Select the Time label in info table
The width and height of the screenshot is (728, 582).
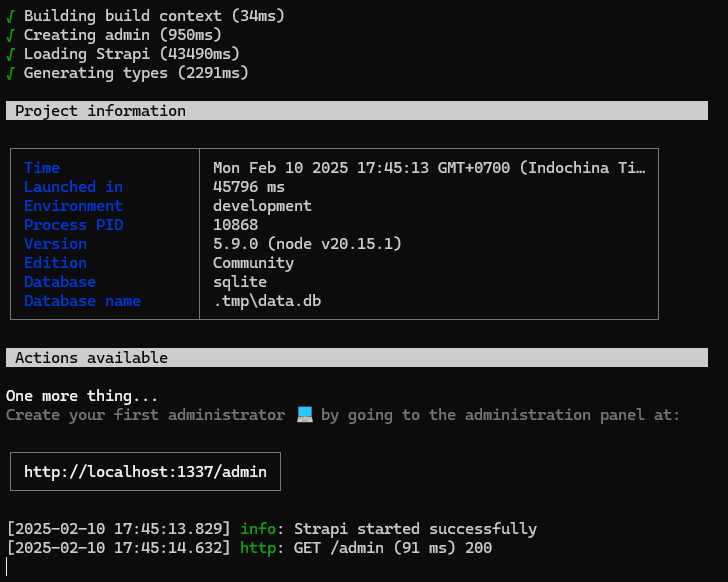point(42,168)
